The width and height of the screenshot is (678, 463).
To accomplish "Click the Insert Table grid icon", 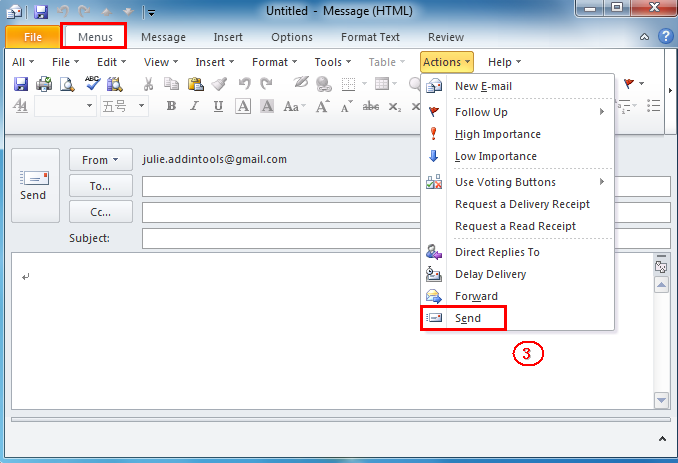I will pos(382,83).
